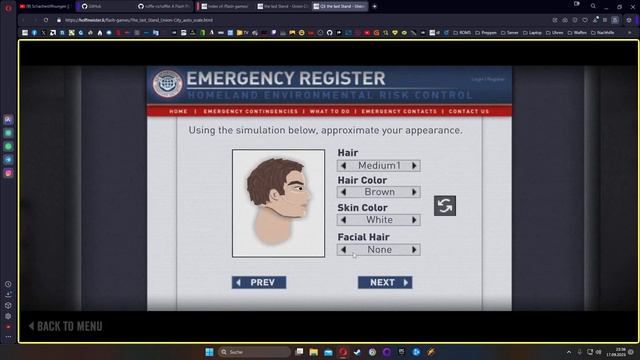Screen dimensions: 640x360
Task: Cycle Facial Hair to next option
Action: [414, 249]
